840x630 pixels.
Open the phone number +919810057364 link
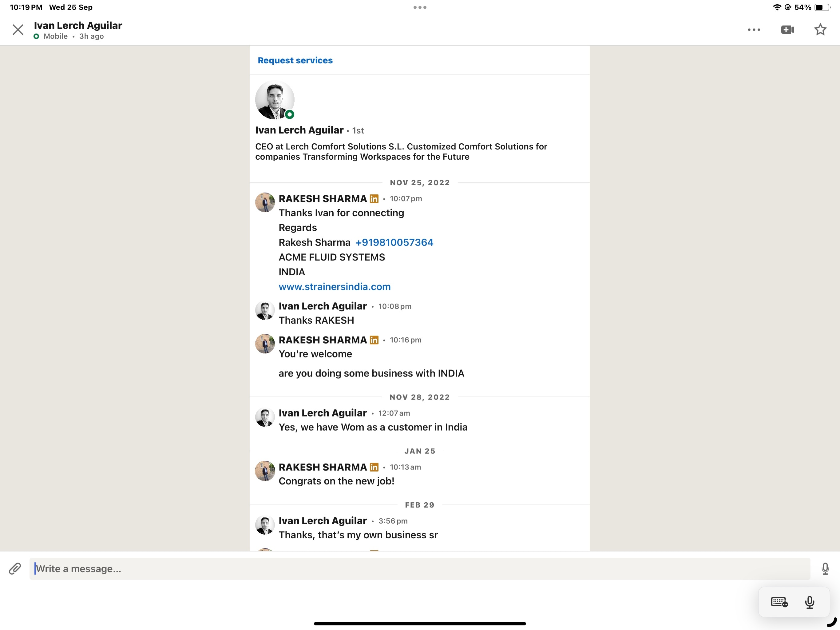[394, 242]
